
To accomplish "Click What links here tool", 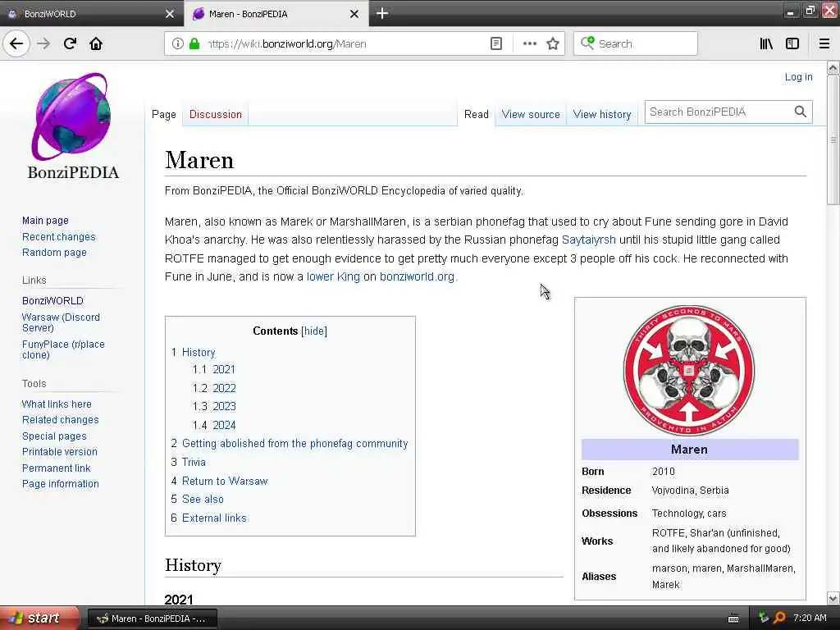I will pos(57,404).
